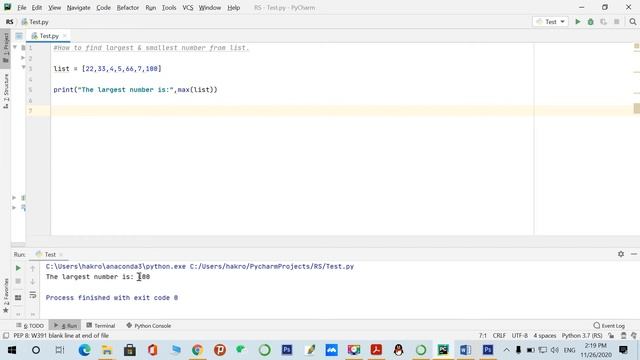This screenshot has width=640, height=360.
Task: Open the Windows Start menu
Action: pyautogui.click(x=12, y=350)
